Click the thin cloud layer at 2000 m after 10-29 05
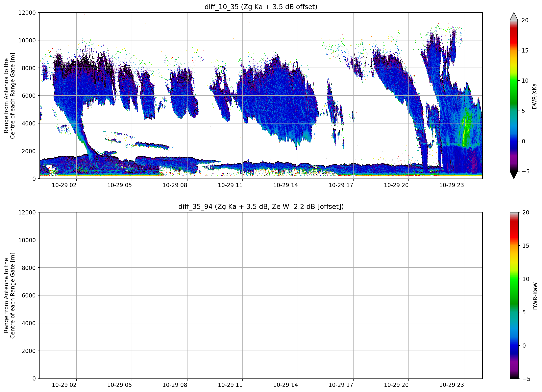 [x=153, y=145]
